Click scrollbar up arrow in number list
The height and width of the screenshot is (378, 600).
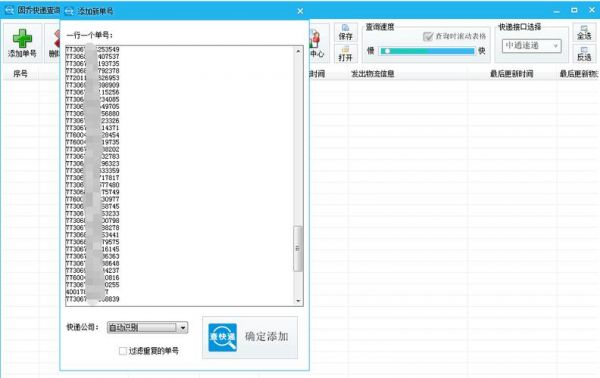[298, 51]
